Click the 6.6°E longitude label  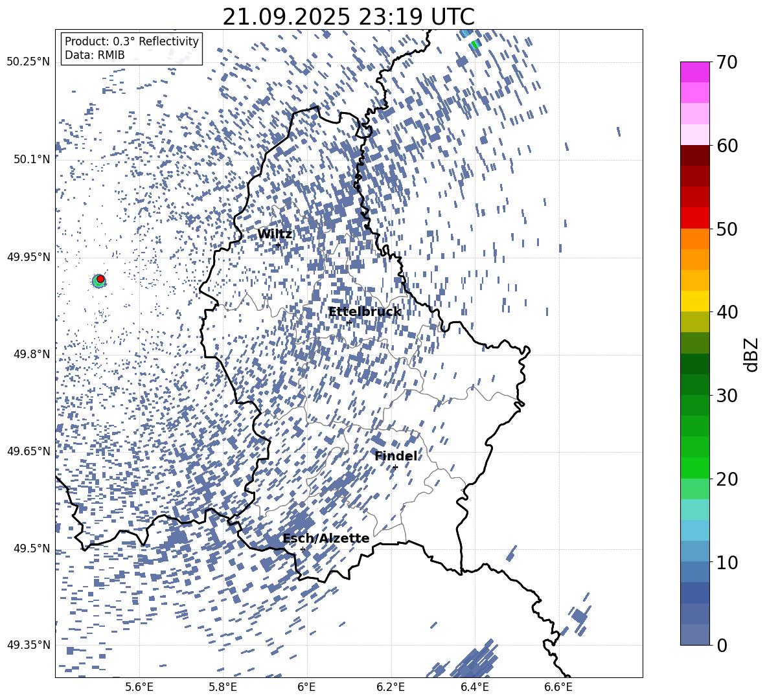[x=558, y=687]
